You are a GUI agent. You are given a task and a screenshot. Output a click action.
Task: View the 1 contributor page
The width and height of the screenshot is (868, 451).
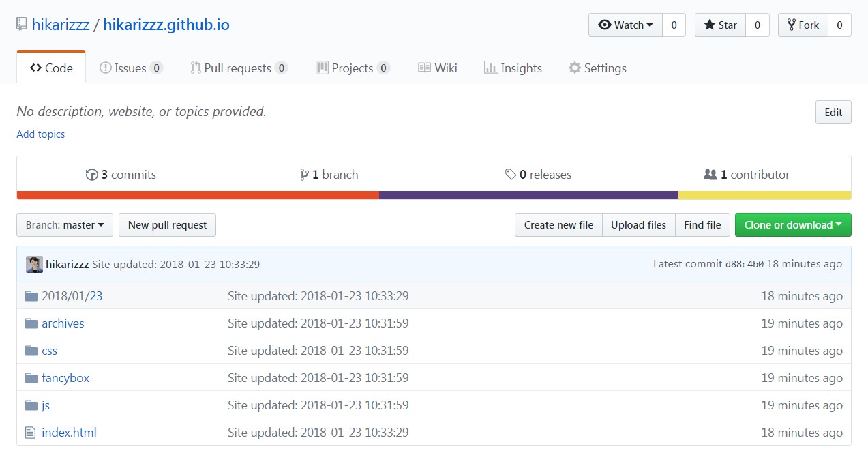click(x=747, y=175)
